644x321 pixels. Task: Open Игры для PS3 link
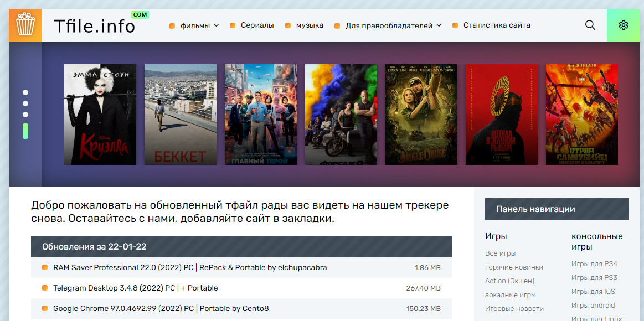(x=594, y=278)
